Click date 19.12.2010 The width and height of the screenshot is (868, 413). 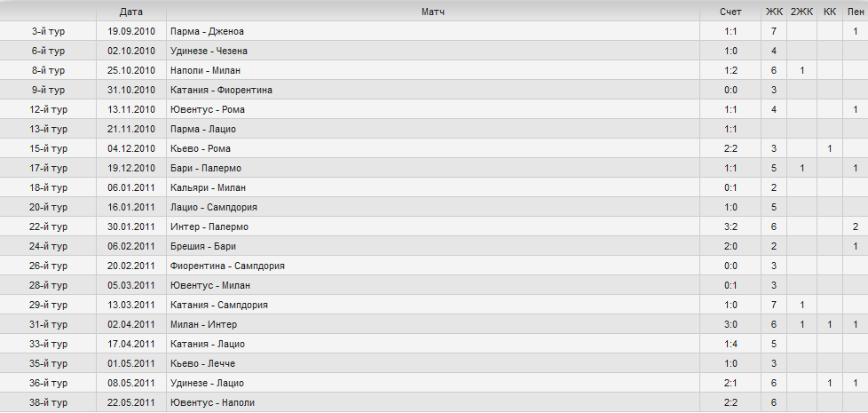click(130, 168)
